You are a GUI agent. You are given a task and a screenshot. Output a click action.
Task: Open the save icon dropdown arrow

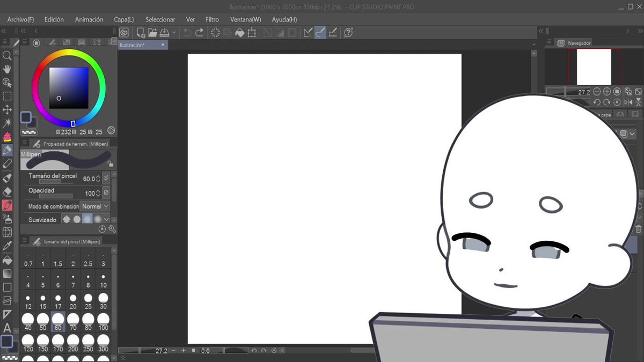click(x=174, y=33)
